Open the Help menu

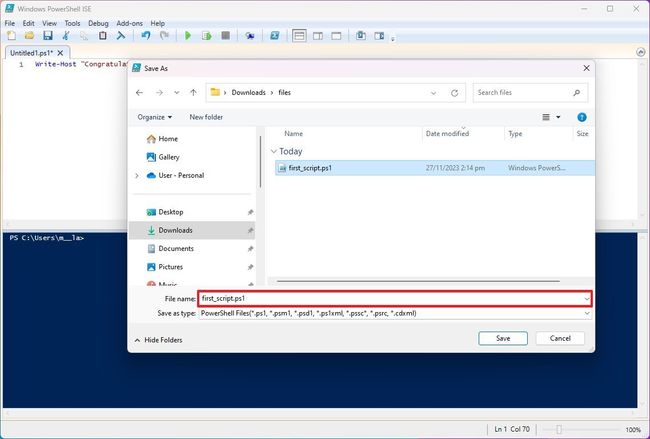[x=158, y=23]
